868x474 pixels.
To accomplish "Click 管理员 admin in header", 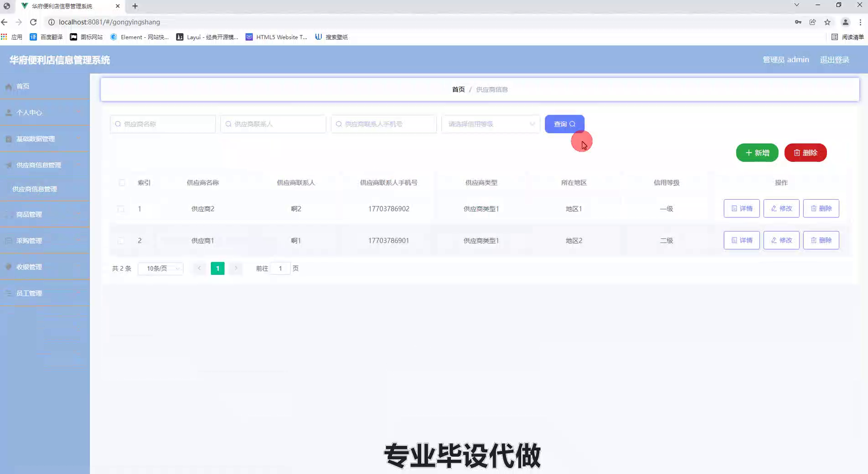I will 785,60.
